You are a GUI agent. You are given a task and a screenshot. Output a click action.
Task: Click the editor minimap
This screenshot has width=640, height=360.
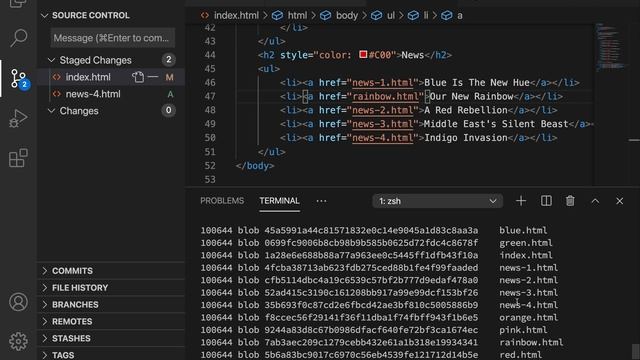(611, 47)
